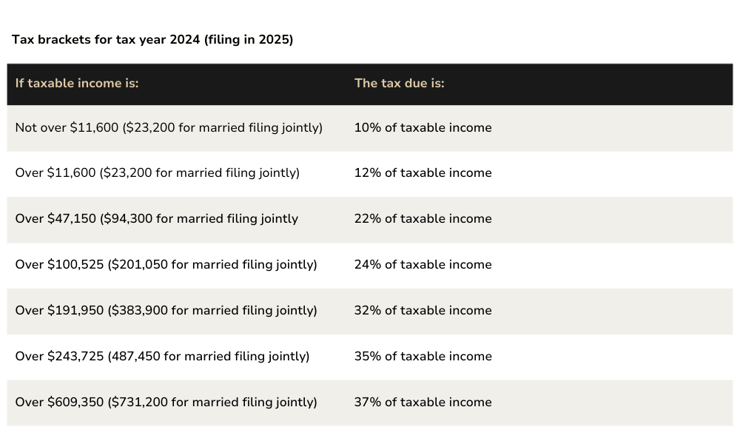The width and height of the screenshot is (740, 444).
Task: Click the '$94,300 for married filing jointly' text
Action: point(201,219)
